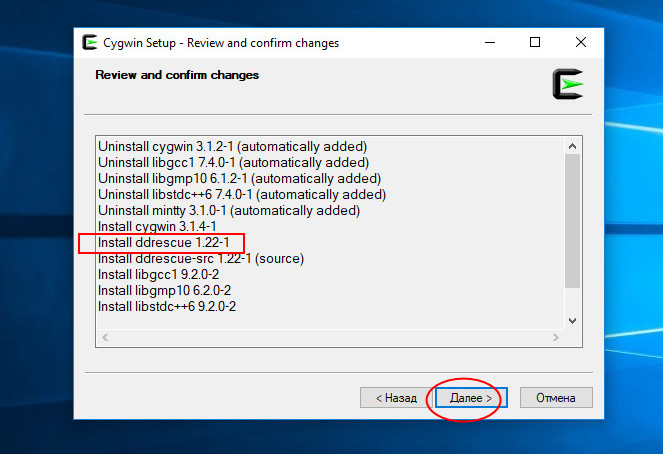Select the line 'Uninstall libgmp10 6.1.2-1 (automatically added)'

(239, 179)
